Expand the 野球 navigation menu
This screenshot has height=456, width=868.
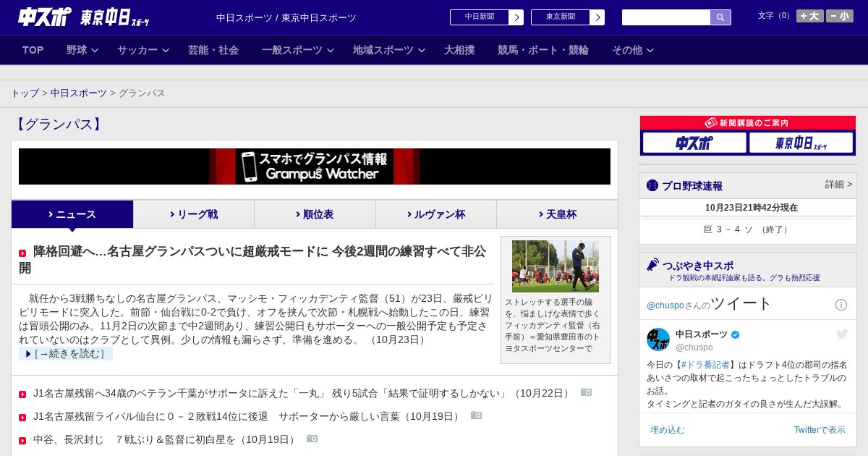(x=82, y=50)
